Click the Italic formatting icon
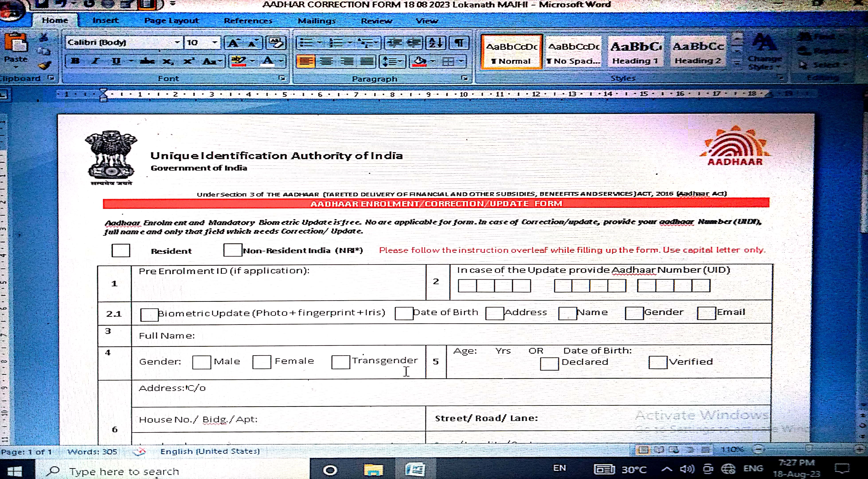Image resolution: width=868 pixels, height=479 pixels. pyautogui.click(x=95, y=61)
